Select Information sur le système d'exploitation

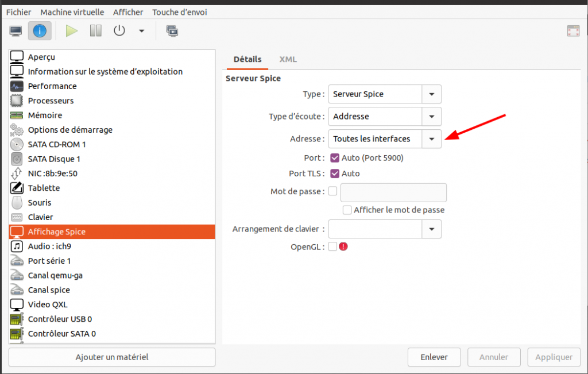[112, 72]
